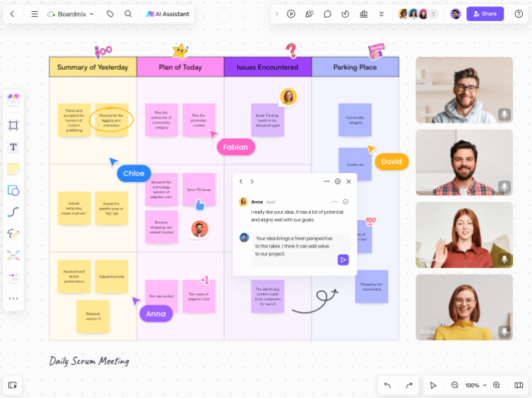
Task: Choose the Connector line tool
Action: [x=13, y=212]
